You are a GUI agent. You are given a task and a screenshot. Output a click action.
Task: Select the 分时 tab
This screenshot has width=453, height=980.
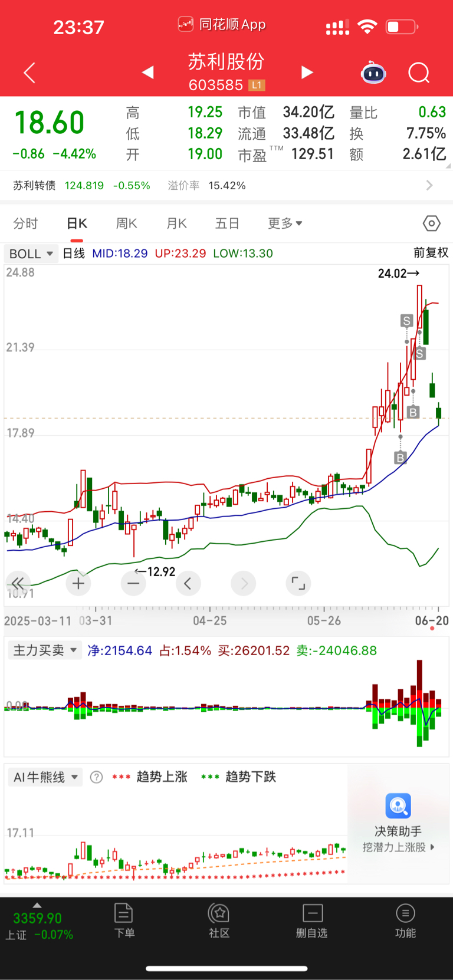coord(25,223)
